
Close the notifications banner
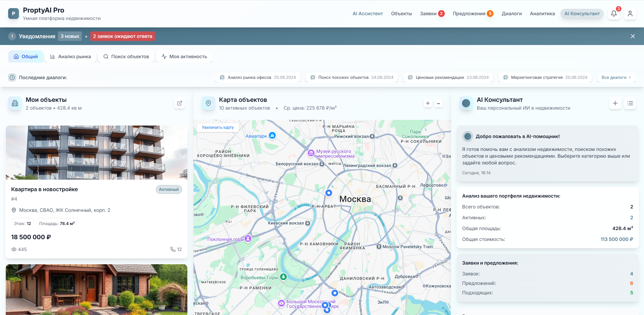pyautogui.click(x=633, y=36)
